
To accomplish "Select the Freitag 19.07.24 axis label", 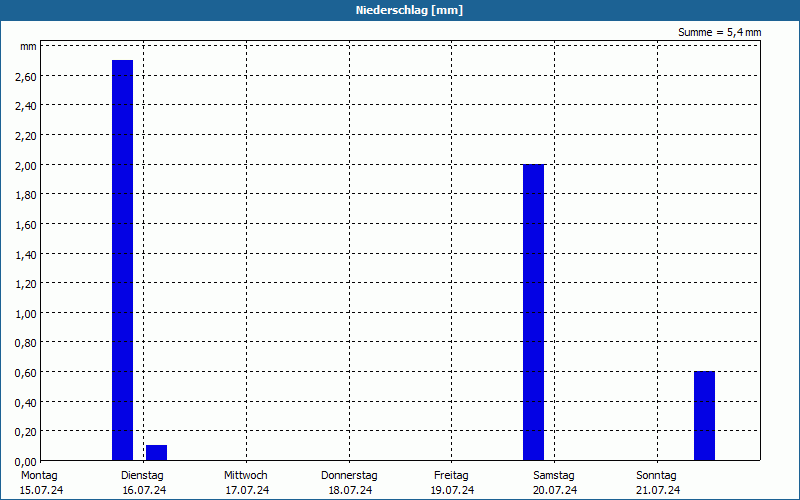I will tap(452, 483).
